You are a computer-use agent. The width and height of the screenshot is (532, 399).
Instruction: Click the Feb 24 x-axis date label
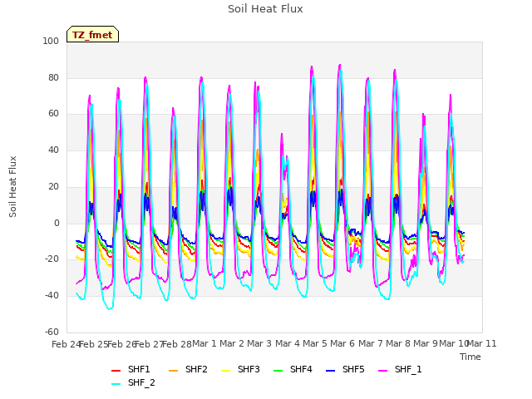(66, 344)
